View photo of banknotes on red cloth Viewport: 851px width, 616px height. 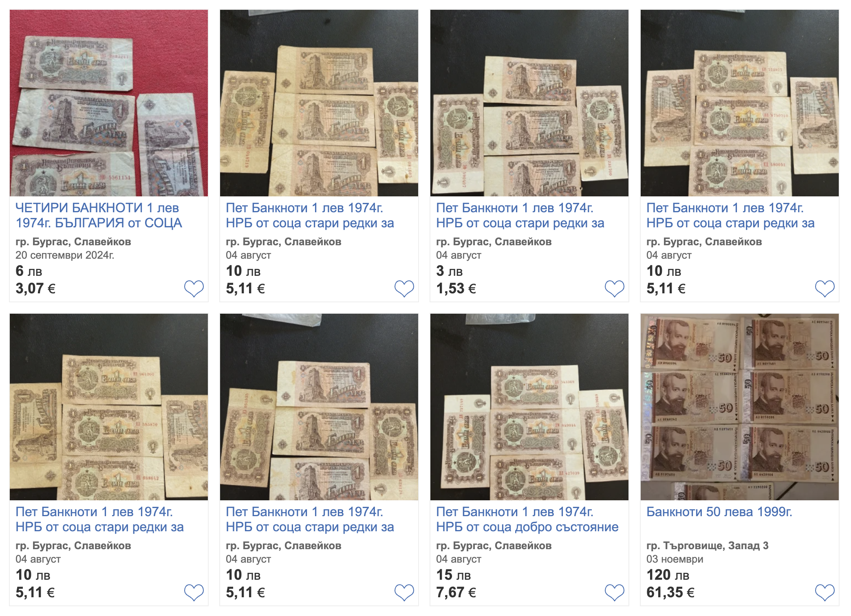point(109,103)
